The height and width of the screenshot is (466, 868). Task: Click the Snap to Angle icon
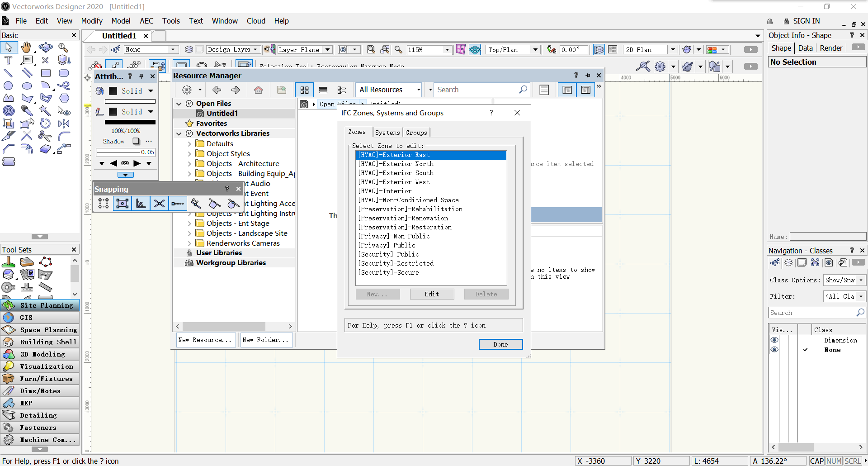141,204
